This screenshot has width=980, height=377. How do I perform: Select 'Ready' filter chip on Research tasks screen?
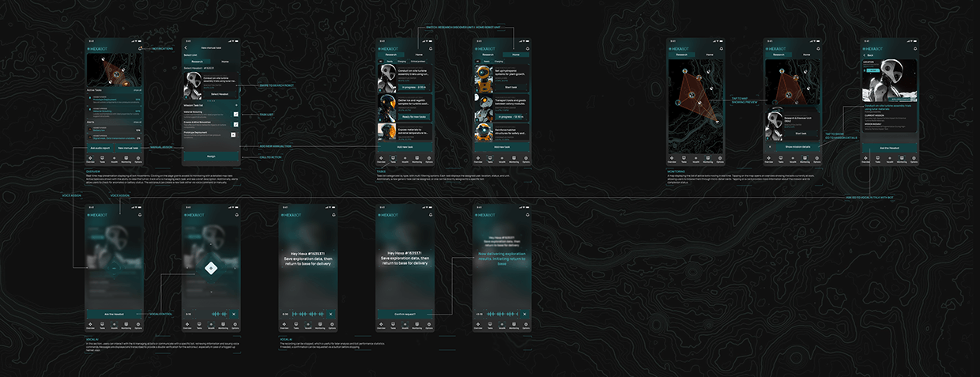(x=390, y=62)
